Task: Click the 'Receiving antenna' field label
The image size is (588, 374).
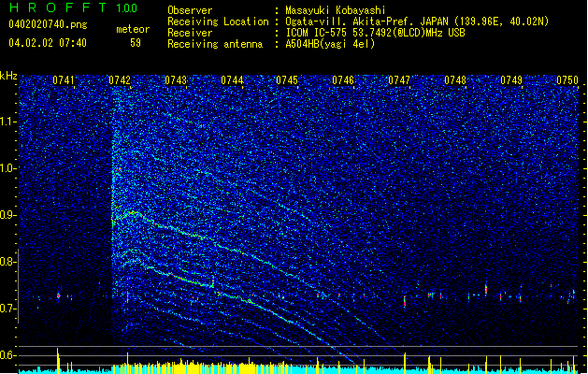Action: 215,44
